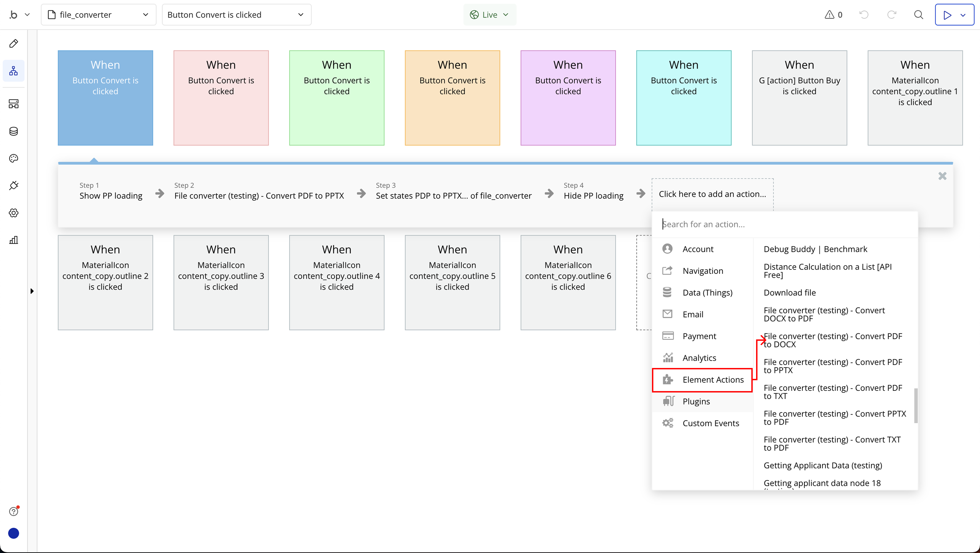Open the Data tab database icon

tap(14, 131)
